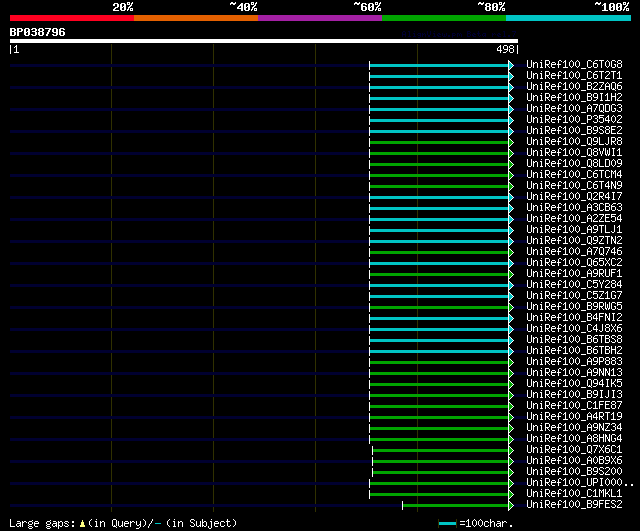Open the UniRef100_B9I1H2 hit
This screenshot has height=531, width=640.
[574, 98]
